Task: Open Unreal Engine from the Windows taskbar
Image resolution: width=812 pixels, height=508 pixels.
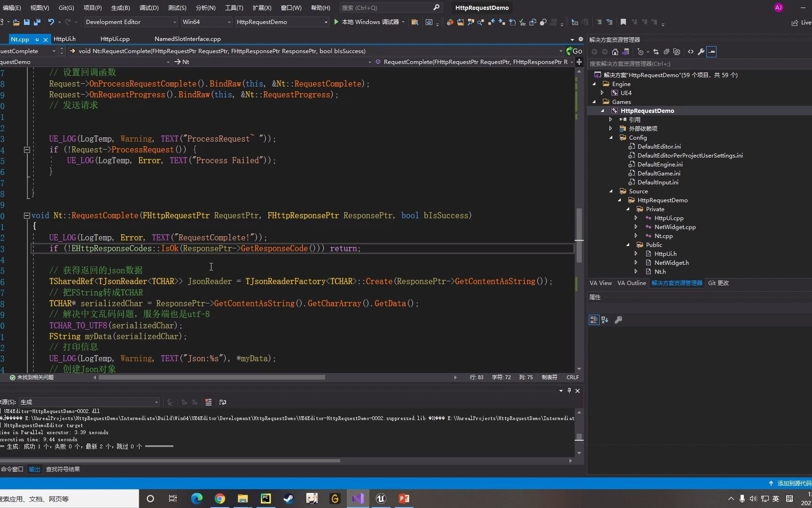Action: pos(381,499)
